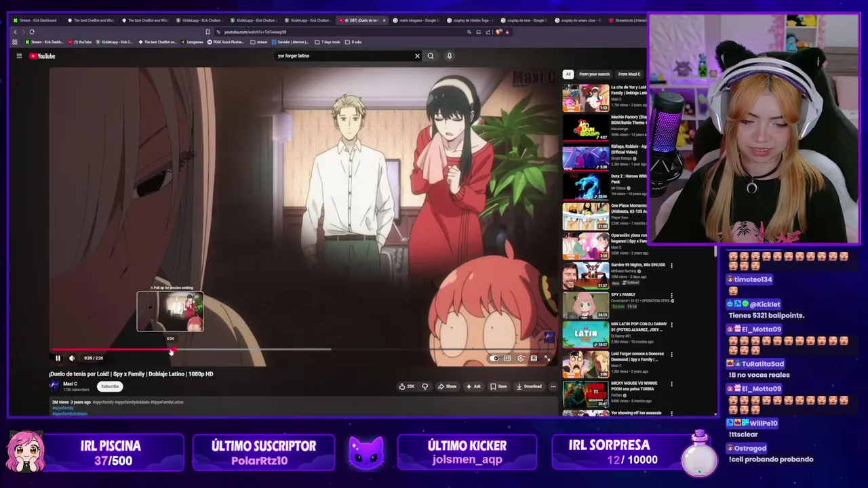Open 'Loid Forger conoce a Donovan Desmond' video
Screen dimensions: 868x488
click(585, 365)
